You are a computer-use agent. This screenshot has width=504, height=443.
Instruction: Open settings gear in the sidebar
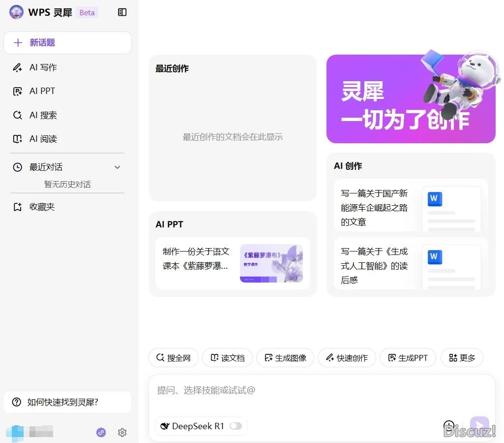click(x=122, y=432)
